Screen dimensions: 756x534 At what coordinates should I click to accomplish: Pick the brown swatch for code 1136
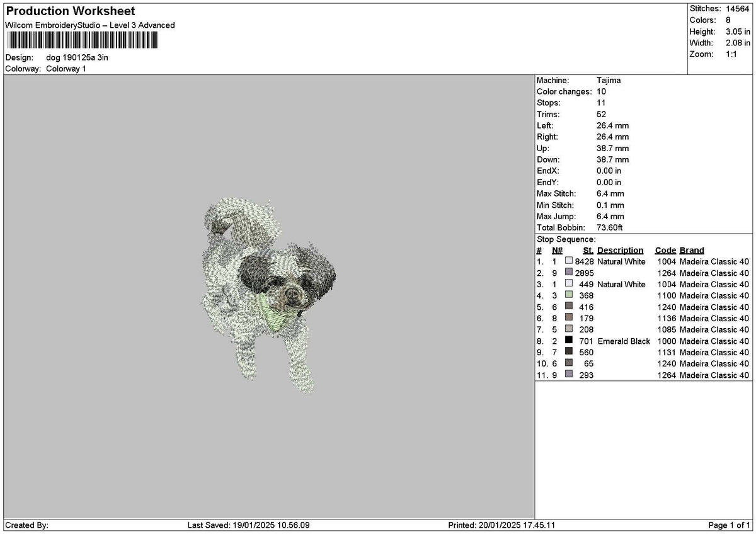[569, 318]
